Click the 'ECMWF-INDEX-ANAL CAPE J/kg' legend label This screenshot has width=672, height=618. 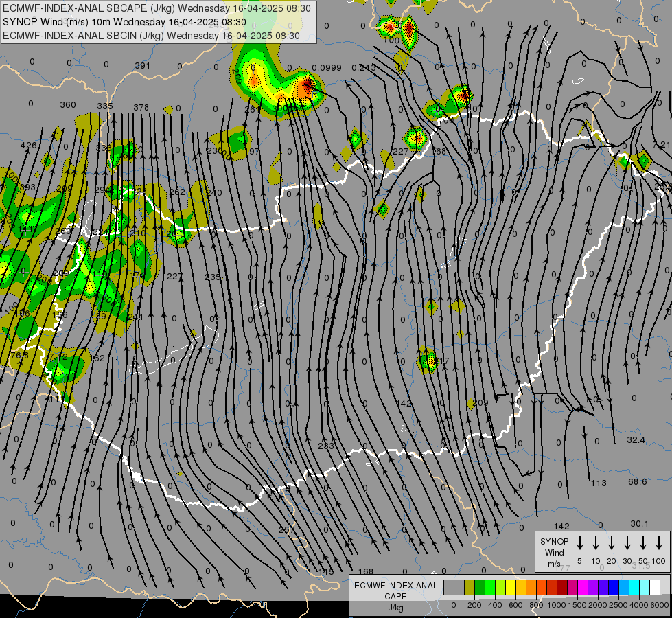coord(395,596)
